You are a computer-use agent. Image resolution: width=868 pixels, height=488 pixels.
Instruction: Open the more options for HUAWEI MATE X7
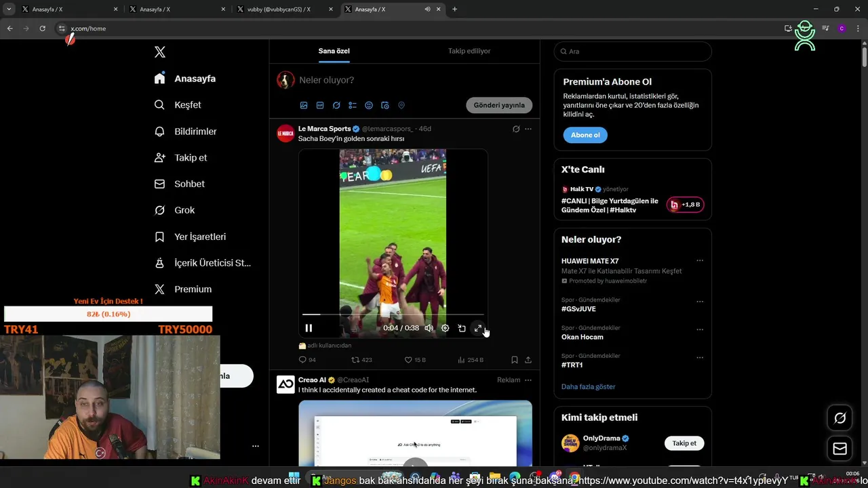tap(700, 261)
